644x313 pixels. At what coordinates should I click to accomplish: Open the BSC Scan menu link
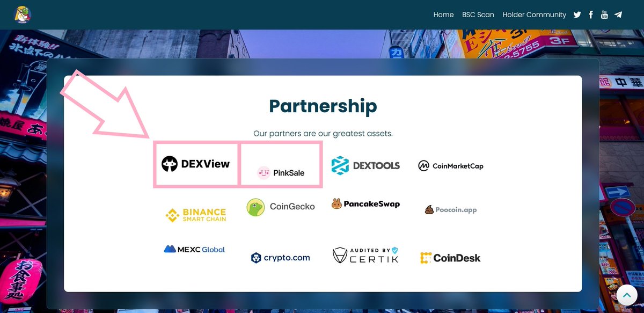pos(478,14)
